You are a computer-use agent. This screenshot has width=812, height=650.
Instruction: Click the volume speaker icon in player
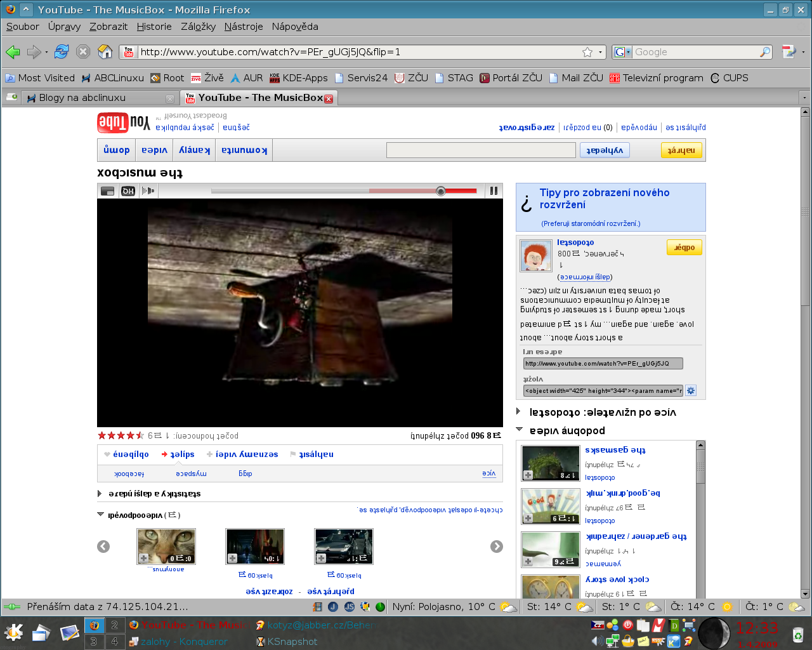click(x=148, y=190)
